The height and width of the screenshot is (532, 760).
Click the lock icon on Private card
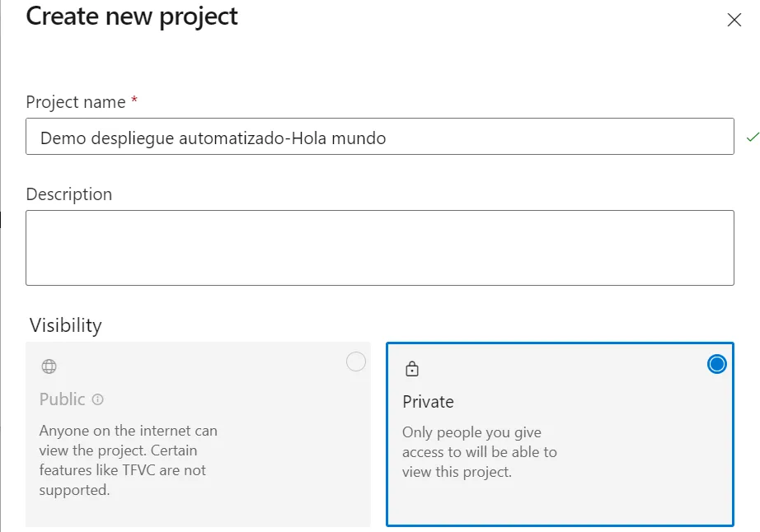411,369
